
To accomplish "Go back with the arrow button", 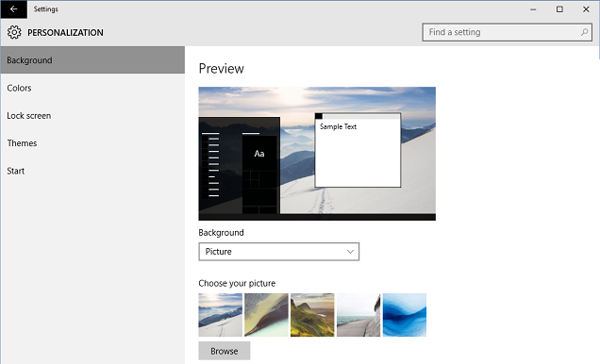I will pyautogui.click(x=14, y=9).
